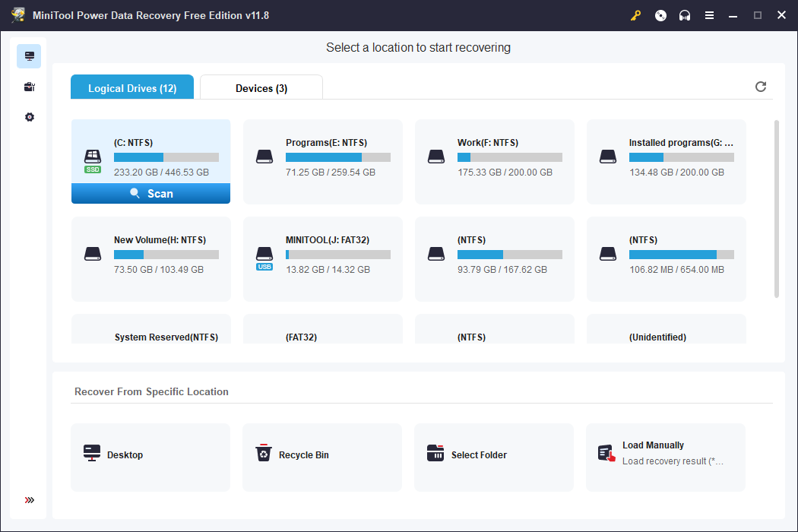Click the 13.82 GB / 14.32 GB text
Image resolution: width=798 pixels, height=532 pixels.
coord(328,269)
